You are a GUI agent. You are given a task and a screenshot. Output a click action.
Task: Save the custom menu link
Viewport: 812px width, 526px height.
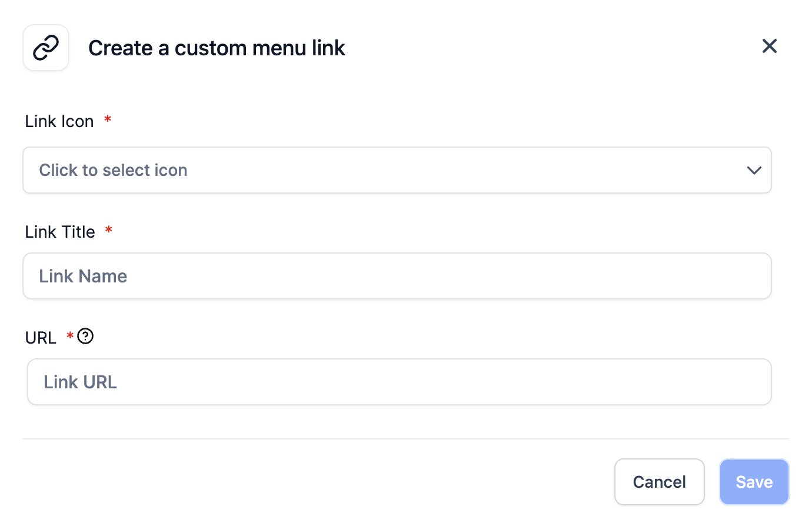click(754, 482)
